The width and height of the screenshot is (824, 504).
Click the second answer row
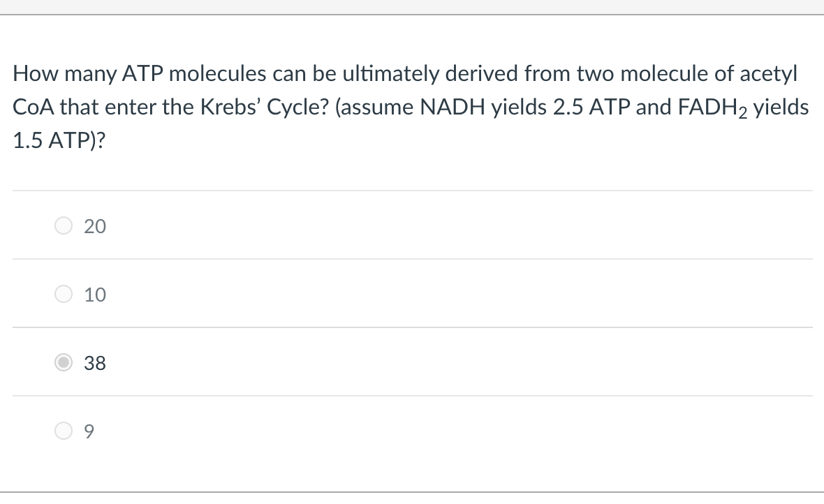click(x=279, y=294)
